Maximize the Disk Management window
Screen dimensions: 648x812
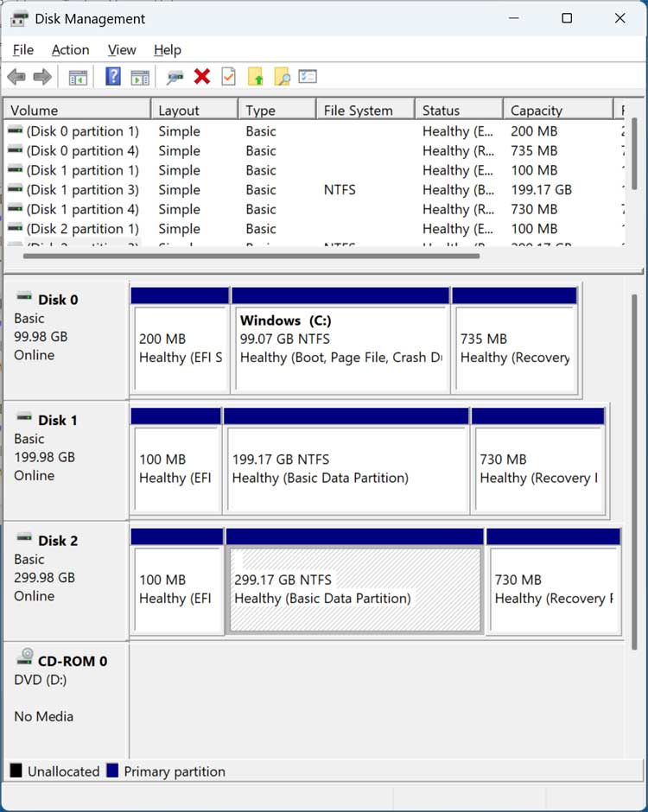tap(567, 19)
